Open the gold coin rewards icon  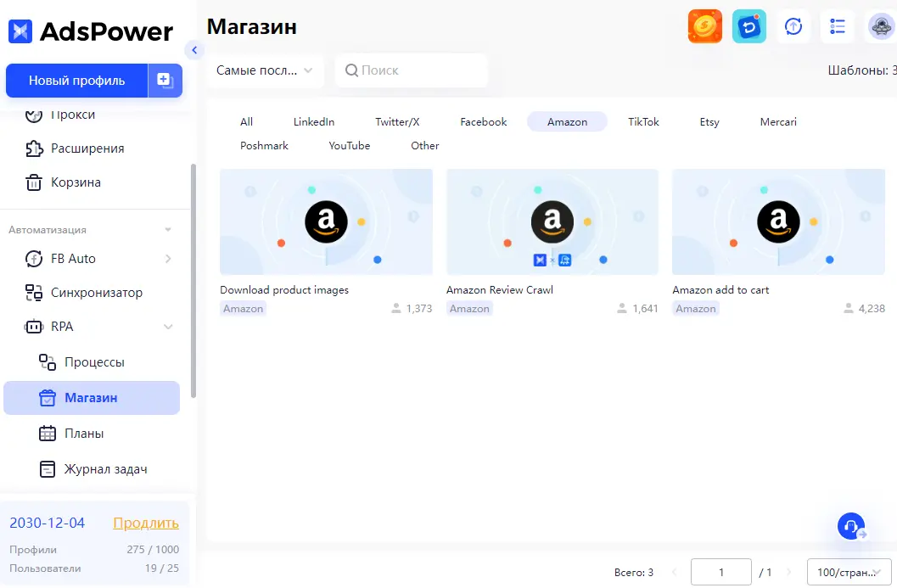[x=704, y=26]
